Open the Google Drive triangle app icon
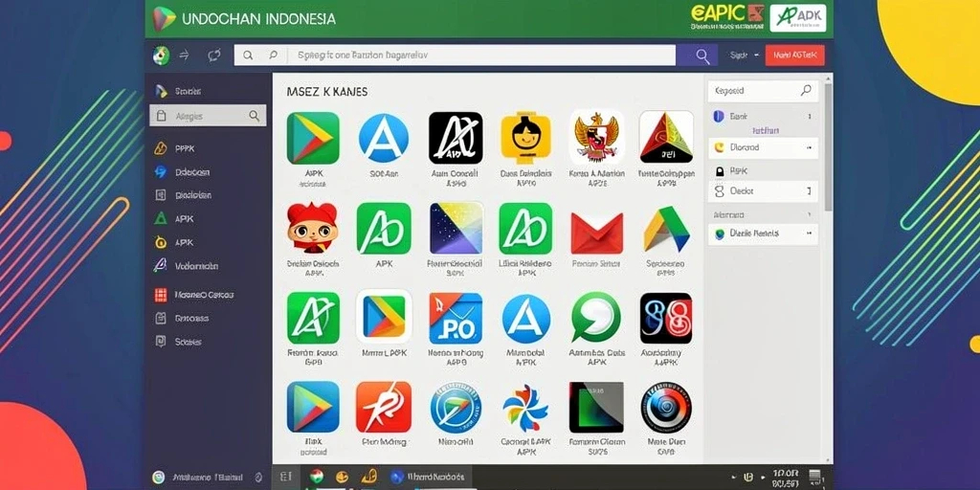This screenshot has height=490, width=980. click(666, 229)
